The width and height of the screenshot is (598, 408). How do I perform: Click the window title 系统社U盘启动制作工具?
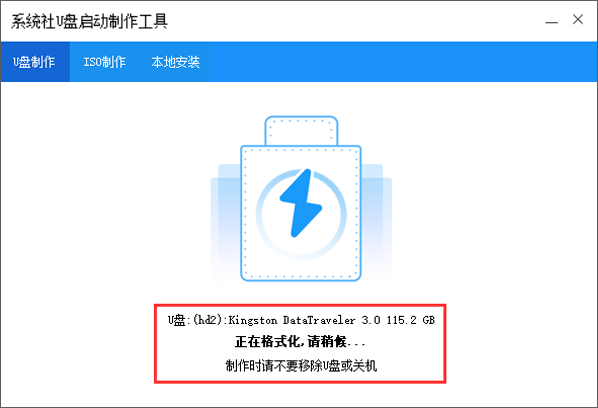click(x=89, y=21)
